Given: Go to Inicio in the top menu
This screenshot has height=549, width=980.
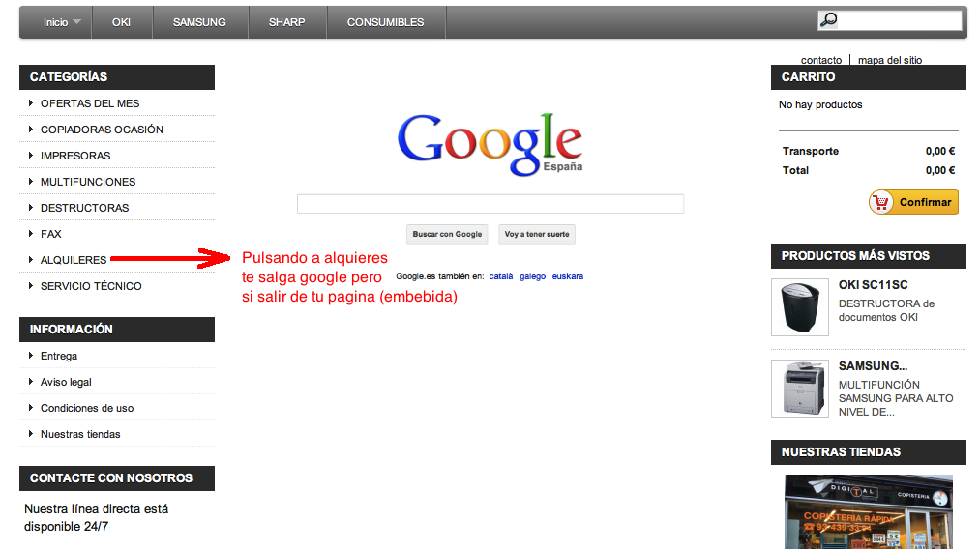Looking at the screenshot, I should [55, 22].
